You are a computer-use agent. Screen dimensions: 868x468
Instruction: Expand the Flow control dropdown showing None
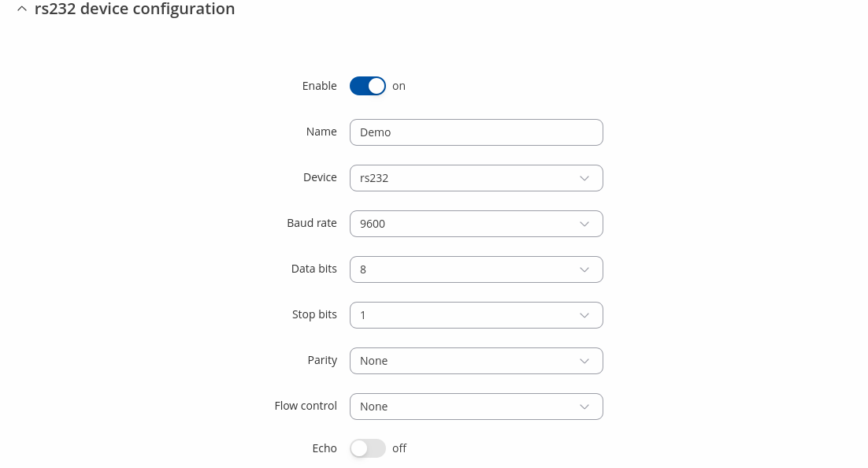476,407
